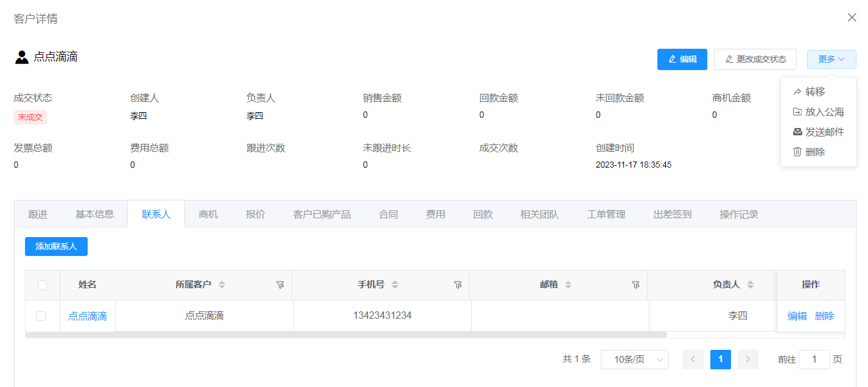Toggle select-all checkbox in table header
Image resolution: width=868 pixels, height=387 pixels.
(42, 285)
